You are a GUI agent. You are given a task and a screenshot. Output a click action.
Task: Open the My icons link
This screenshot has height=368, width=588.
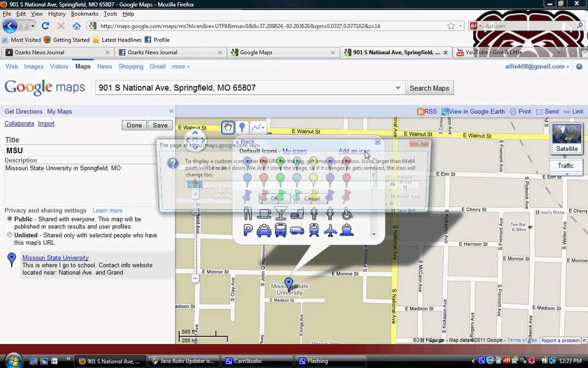tap(295, 151)
